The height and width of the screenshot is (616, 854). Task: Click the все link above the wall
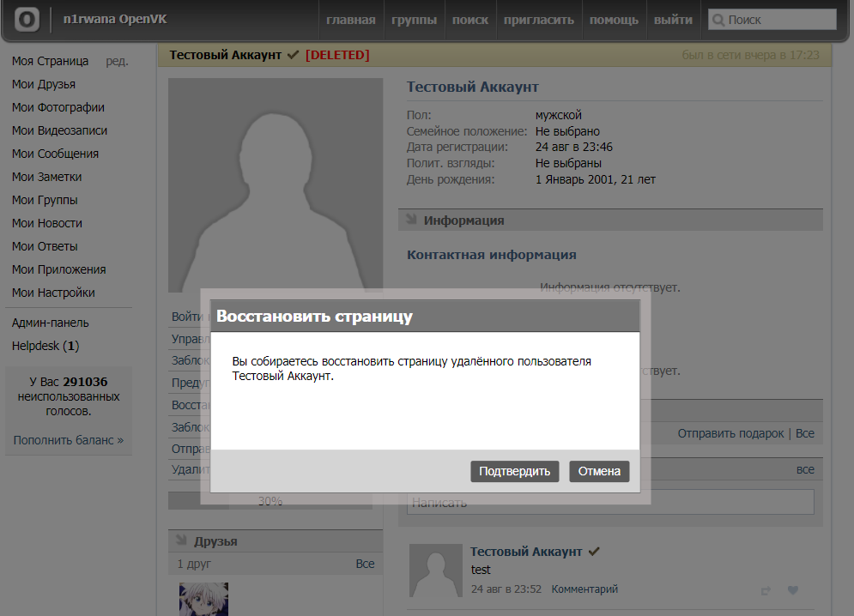tap(805, 469)
